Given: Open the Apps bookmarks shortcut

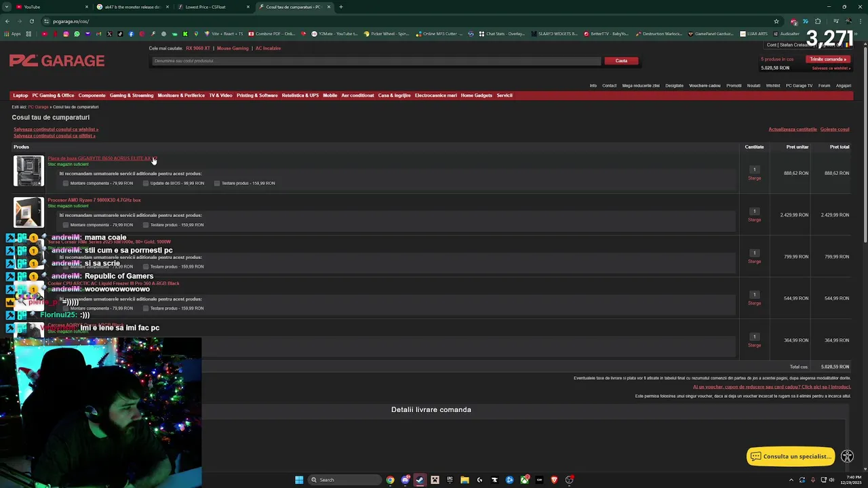Looking at the screenshot, I should pyautogui.click(x=13, y=34).
